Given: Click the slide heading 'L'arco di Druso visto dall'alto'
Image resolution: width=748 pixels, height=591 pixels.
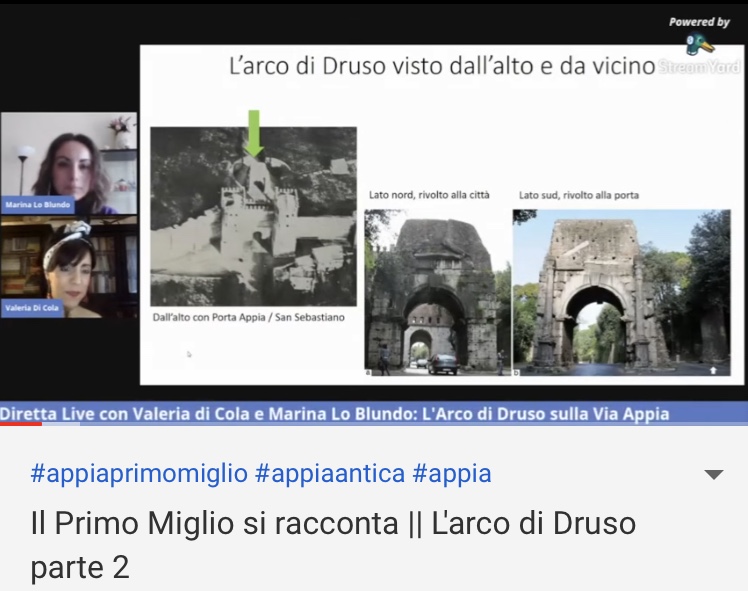Looking at the screenshot, I should (x=440, y=68).
